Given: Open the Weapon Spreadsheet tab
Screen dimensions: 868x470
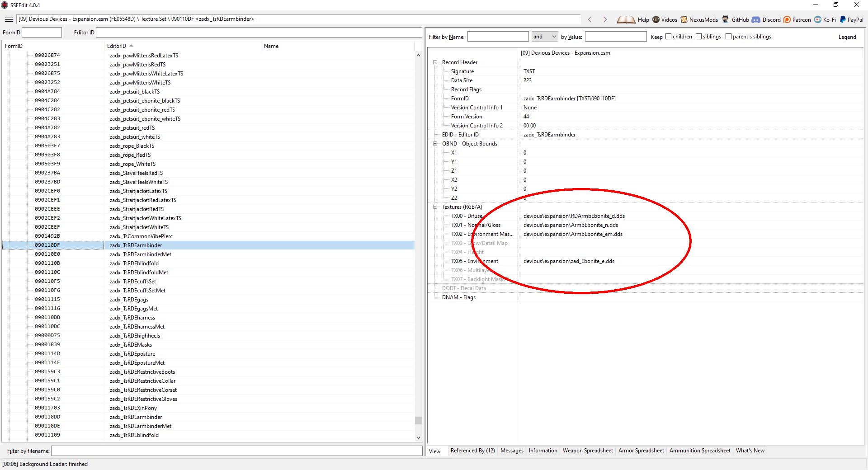Looking at the screenshot, I should [588, 451].
